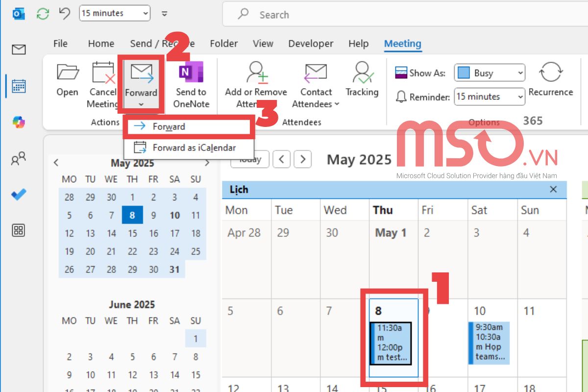Switch to the View tab
The image size is (588, 392).
263,44
